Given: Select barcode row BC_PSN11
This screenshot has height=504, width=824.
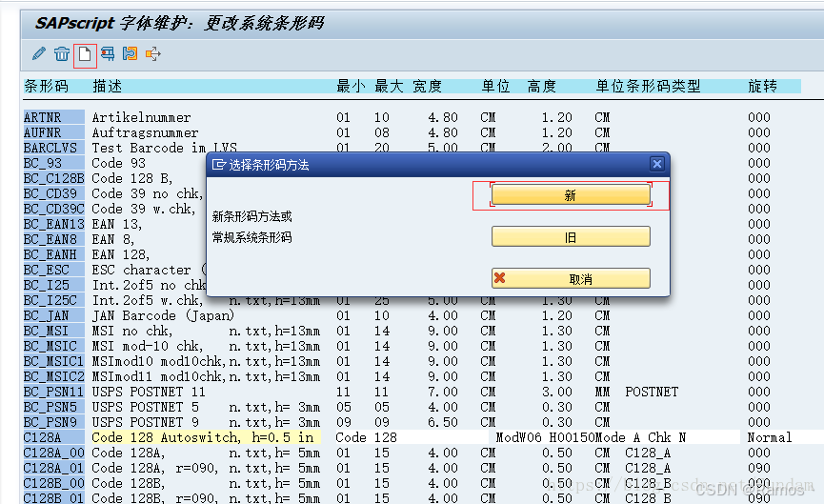Looking at the screenshot, I should coord(53,391).
